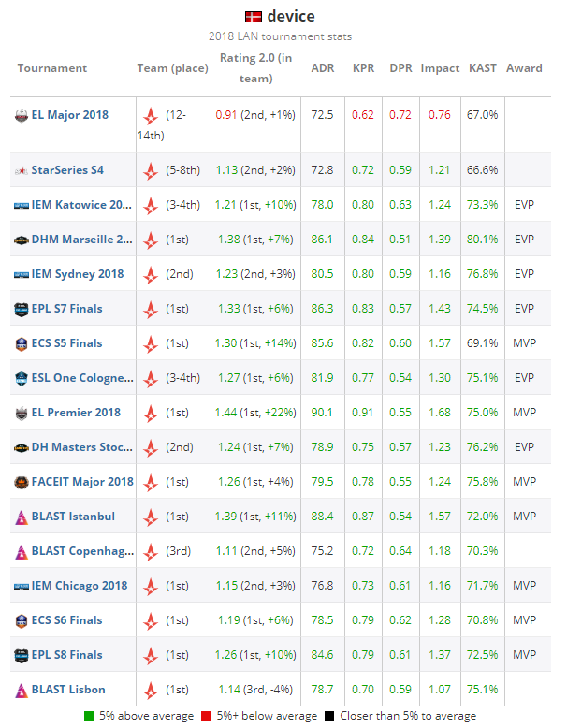Viewport: 567px width, 728px height.
Task: Click the EVP award for IEM Katowice
Action: (524, 205)
